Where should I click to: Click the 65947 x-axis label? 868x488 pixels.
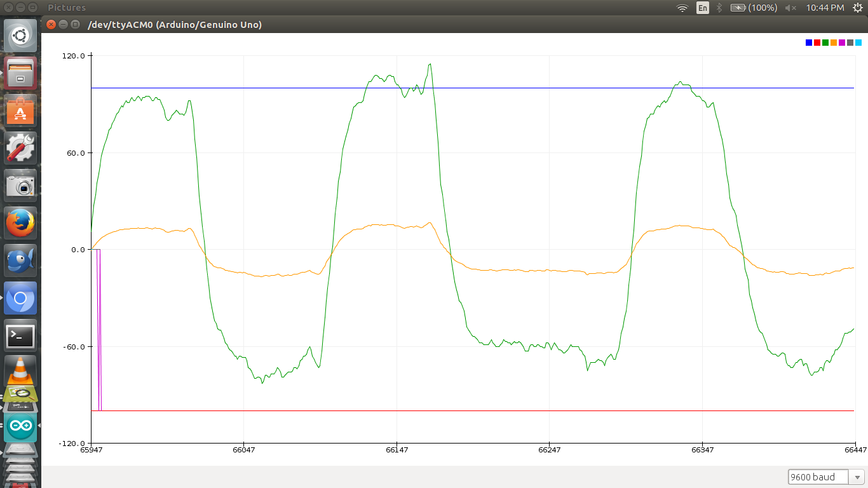point(92,450)
